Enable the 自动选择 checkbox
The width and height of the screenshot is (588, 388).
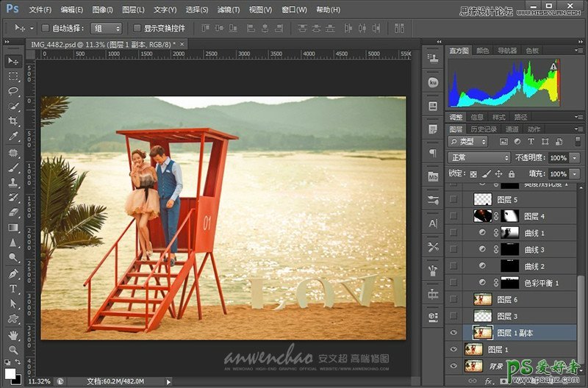(x=45, y=28)
